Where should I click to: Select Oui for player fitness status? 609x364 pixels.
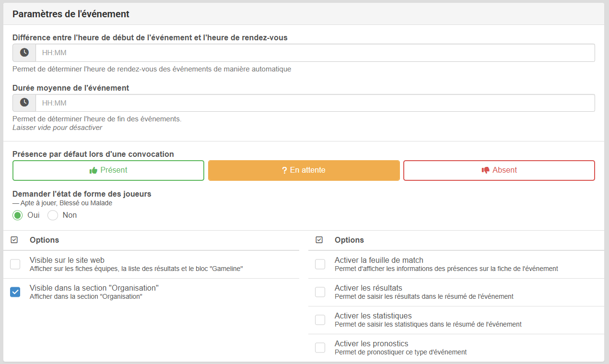pyautogui.click(x=18, y=215)
